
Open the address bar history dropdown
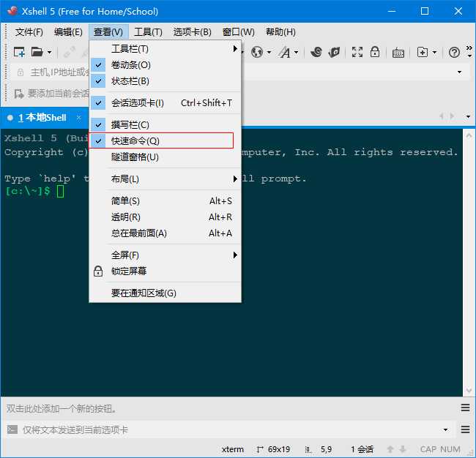pyautogui.click(x=459, y=72)
